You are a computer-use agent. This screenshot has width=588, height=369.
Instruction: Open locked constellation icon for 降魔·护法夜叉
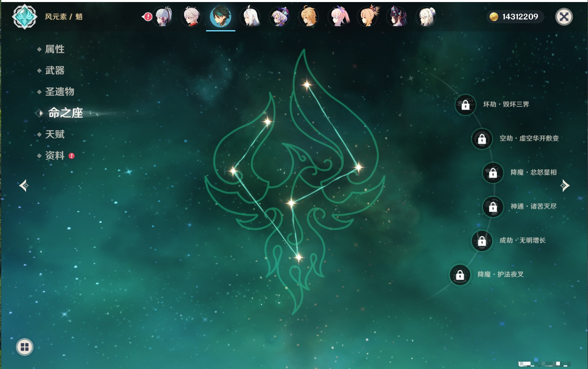point(460,275)
